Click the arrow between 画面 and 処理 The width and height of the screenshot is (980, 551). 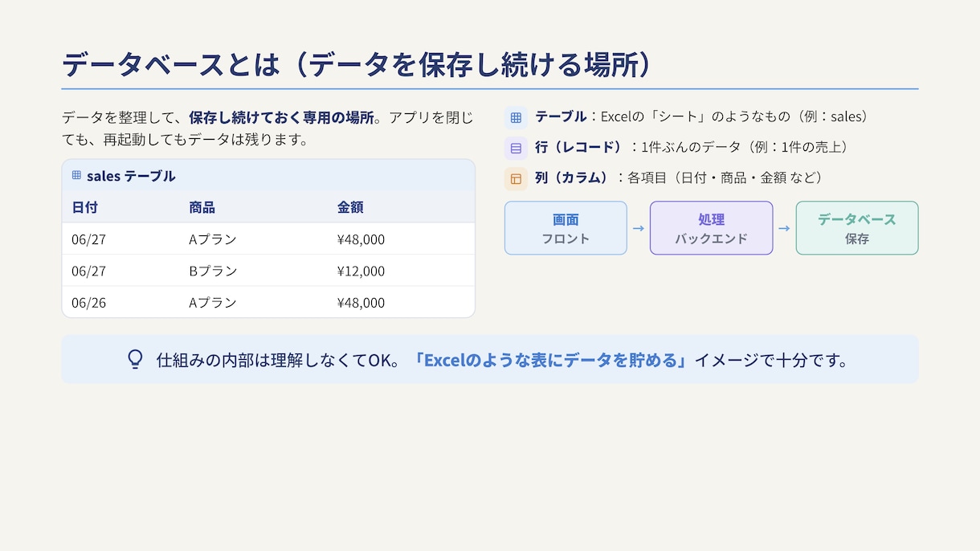pos(639,228)
